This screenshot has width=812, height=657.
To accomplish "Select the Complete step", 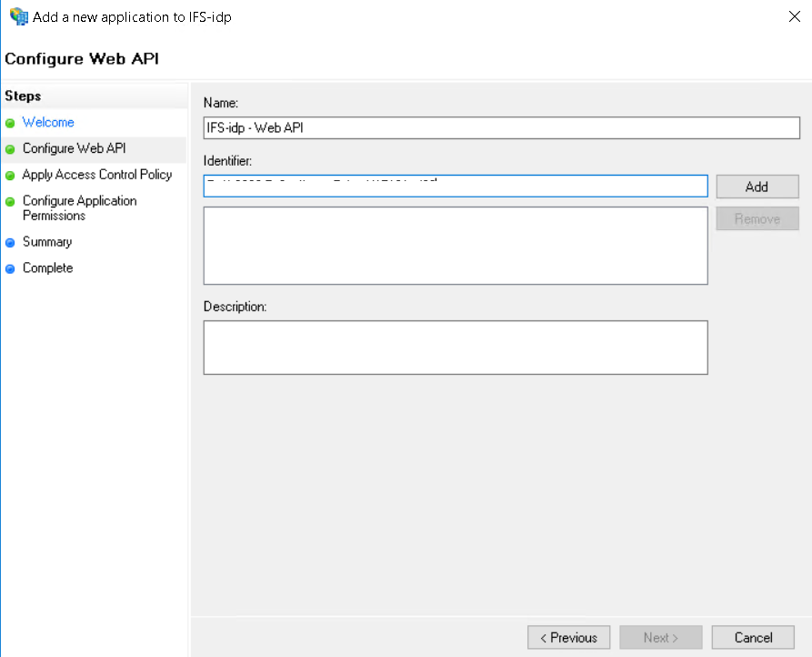I will click(x=47, y=268).
